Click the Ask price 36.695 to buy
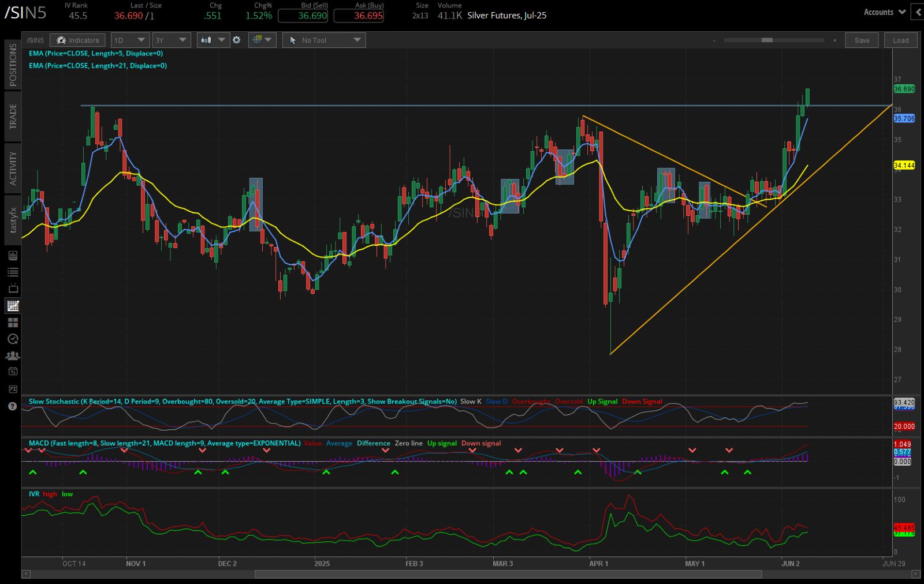 (x=359, y=16)
